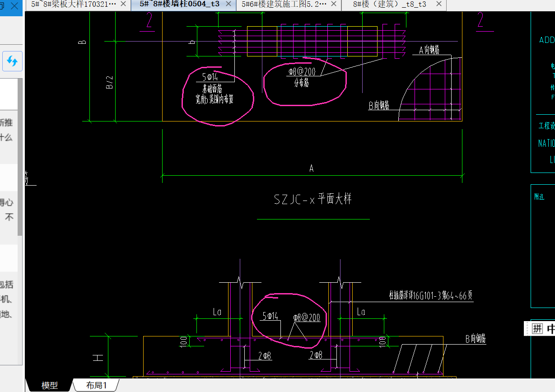Screen dimensions: 555x392
Task: Click the B/2 dimension label
Action: pos(109,82)
